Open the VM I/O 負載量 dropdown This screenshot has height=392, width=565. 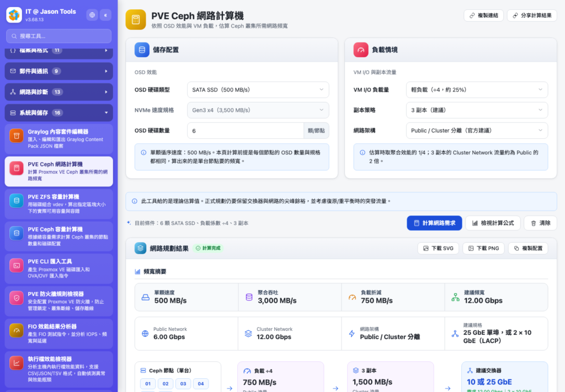[x=477, y=90]
